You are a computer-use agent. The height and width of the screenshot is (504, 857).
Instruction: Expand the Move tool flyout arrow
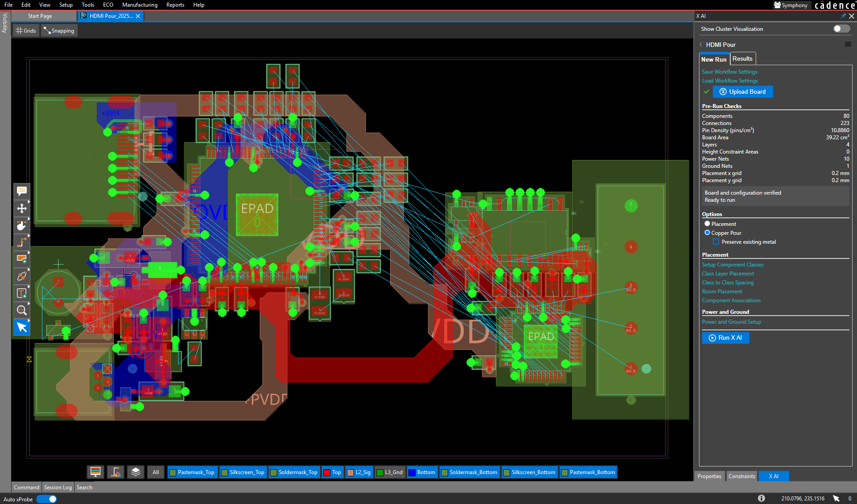pos(28,202)
